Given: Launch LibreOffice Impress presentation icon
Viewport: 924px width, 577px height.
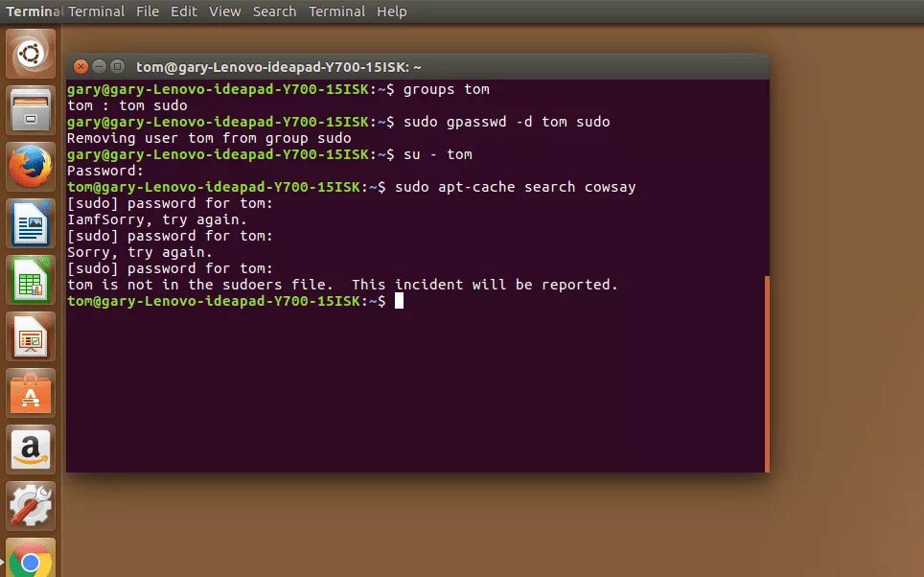Looking at the screenshot, I should [x=31, y=336].
